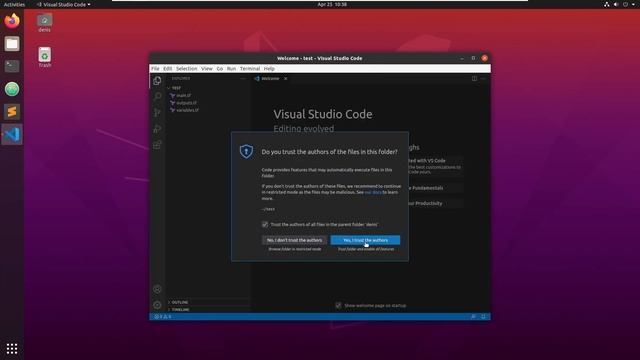Click the split editor icon
The height and width of the screenshot is (360, 640).
tap(474, 78)
